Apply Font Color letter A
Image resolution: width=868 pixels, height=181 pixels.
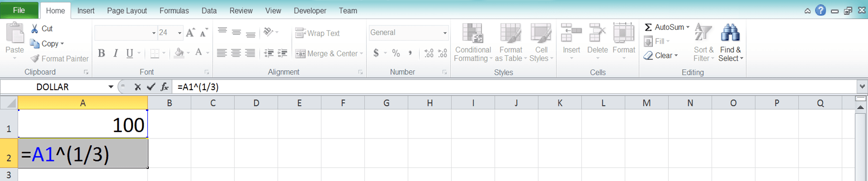(198, 53)
